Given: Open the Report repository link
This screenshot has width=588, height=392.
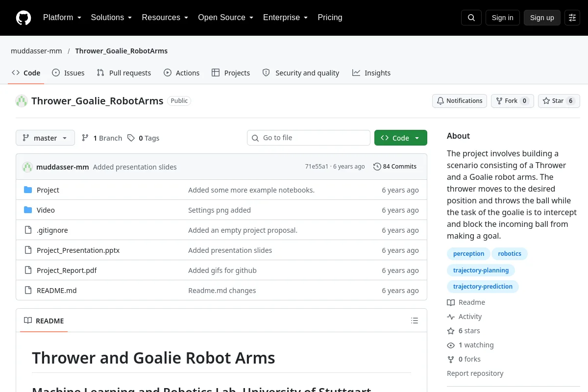Looking at the screenshot, I should 475,373.
